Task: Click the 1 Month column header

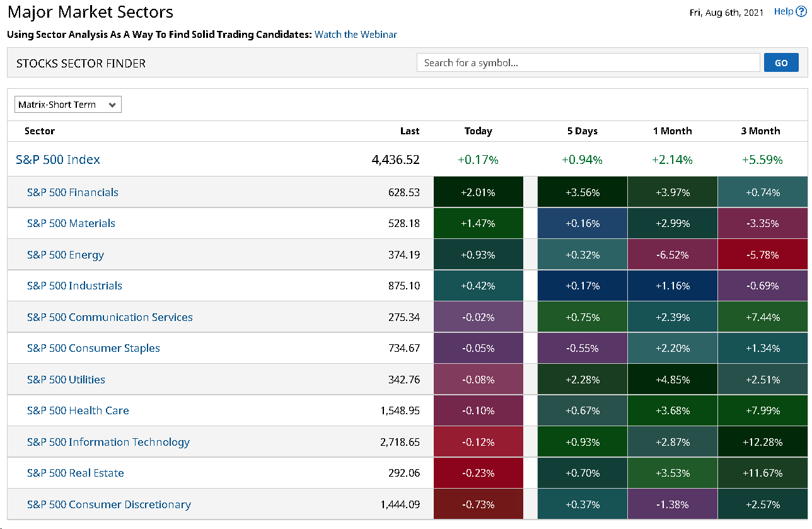Action: click(672, 131)
